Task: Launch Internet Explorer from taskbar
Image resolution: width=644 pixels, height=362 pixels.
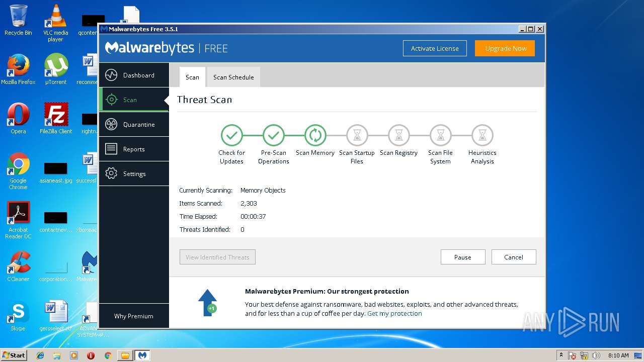Action: point(40,355)
